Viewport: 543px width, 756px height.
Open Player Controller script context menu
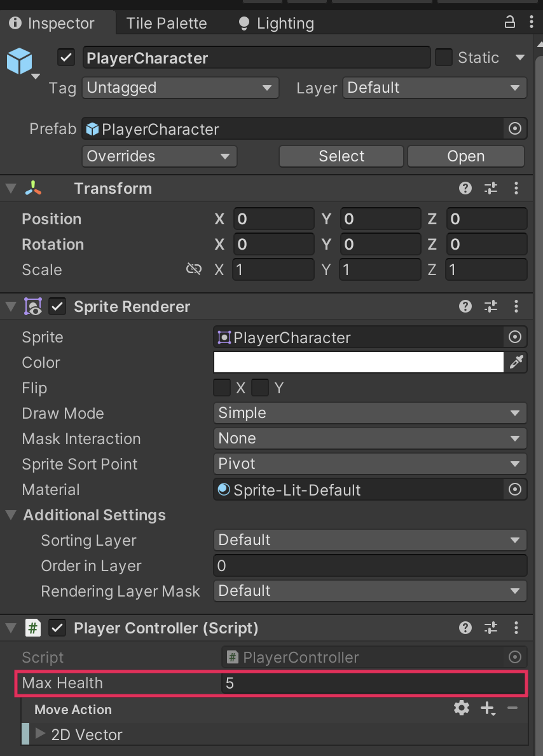point(516,628)
